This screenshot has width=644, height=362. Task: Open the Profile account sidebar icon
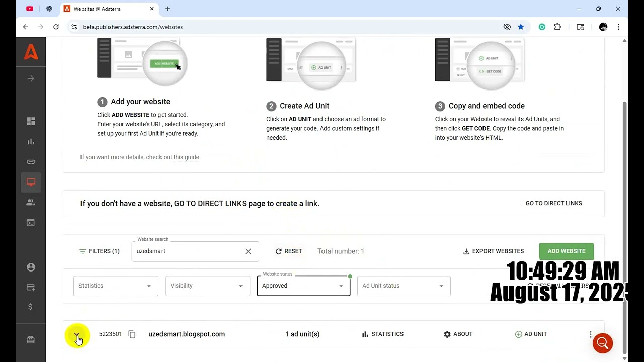[x=31, y=267]
